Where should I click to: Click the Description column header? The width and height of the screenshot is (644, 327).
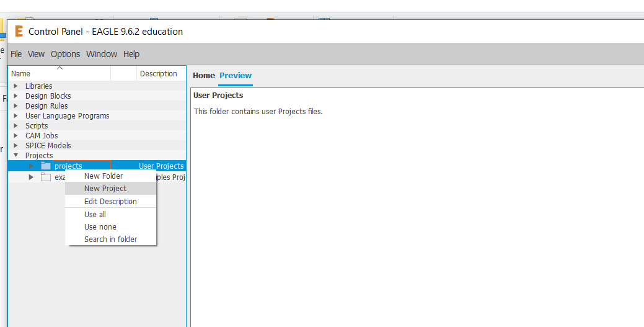click(x=161, y=74)
